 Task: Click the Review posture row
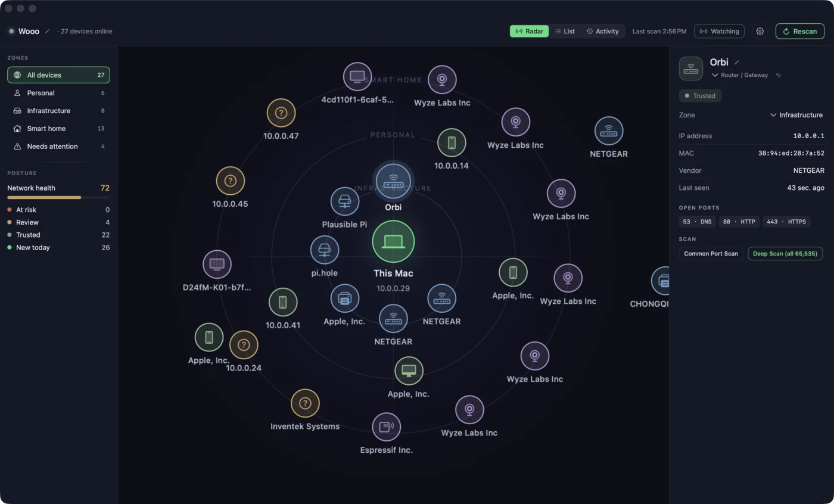pos(58,222)
